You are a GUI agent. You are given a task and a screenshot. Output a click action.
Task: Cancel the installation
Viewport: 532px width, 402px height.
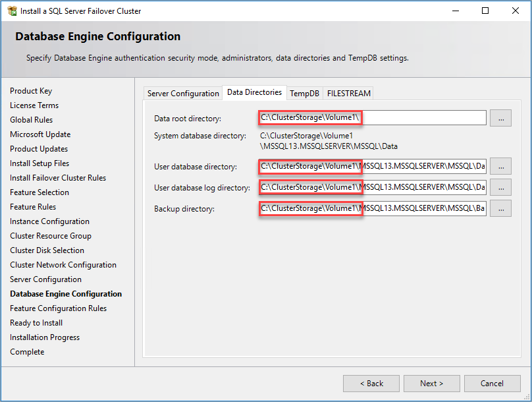[492, 383]
